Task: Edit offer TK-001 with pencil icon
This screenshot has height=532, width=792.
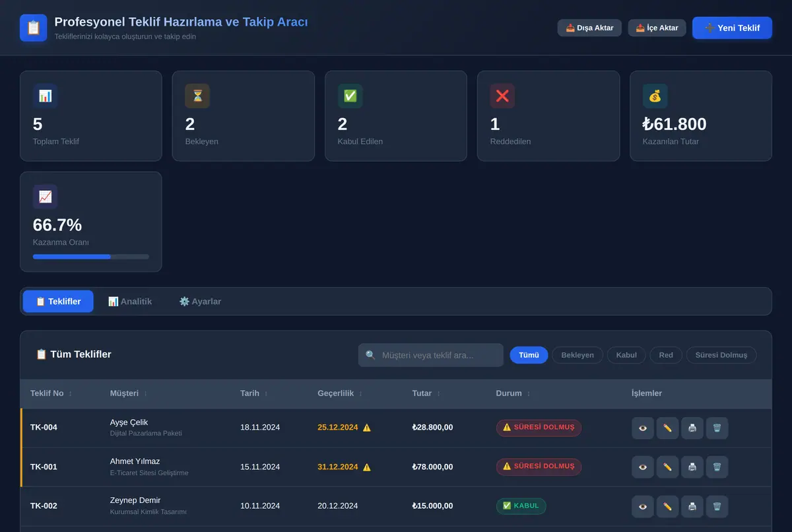Action: click(x=667, y=467)
